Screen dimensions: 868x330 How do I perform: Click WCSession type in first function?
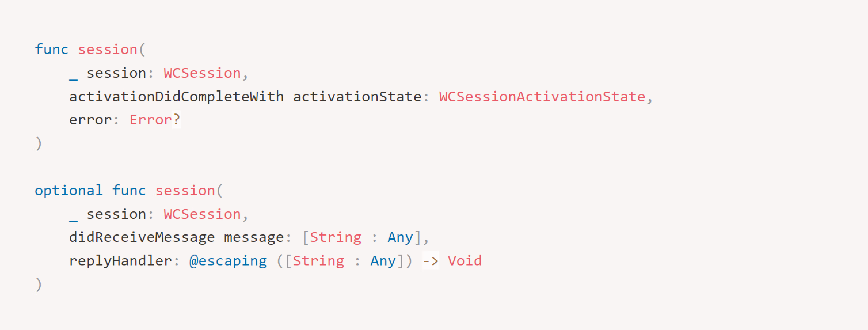click(202, 73)
